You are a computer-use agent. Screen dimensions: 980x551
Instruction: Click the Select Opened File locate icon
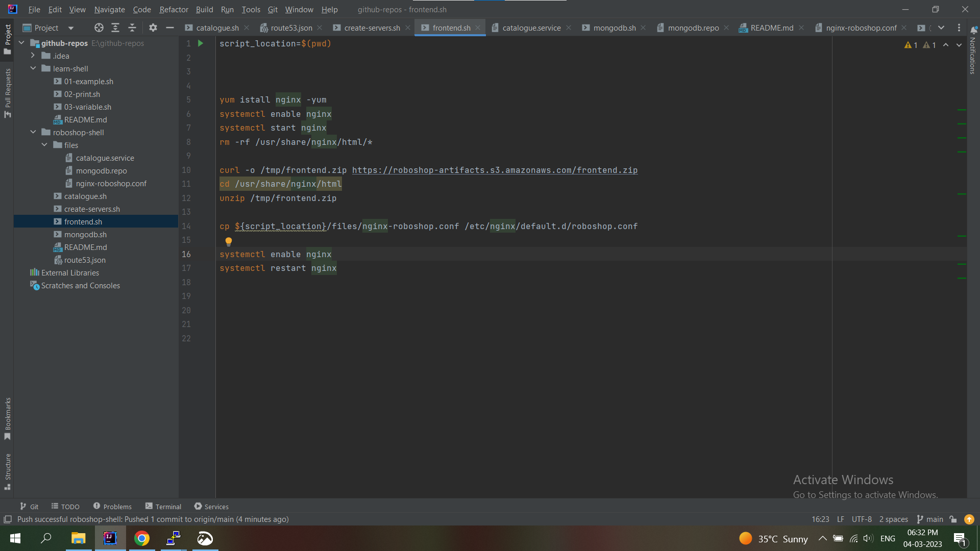99,28
